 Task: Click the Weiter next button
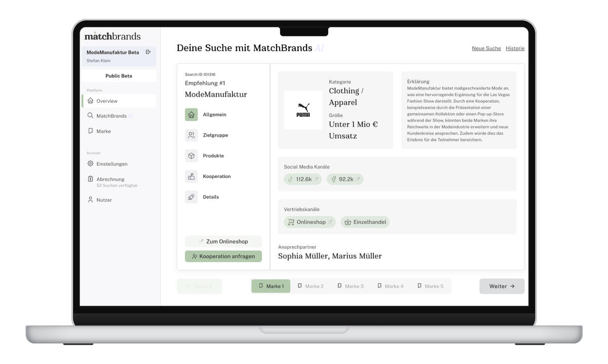click(502, 286)
